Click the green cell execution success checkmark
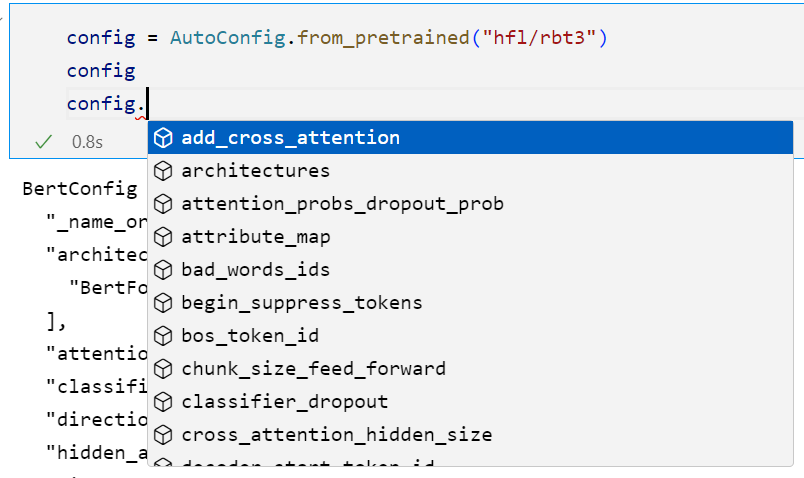Image resolution: width=804 pixels, height=478 pixels. [43, 142]
